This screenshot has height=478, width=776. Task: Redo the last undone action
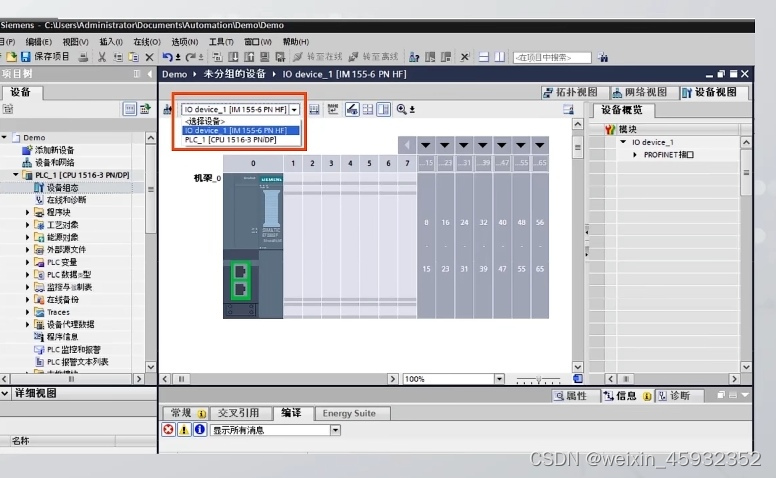(190, 57)
